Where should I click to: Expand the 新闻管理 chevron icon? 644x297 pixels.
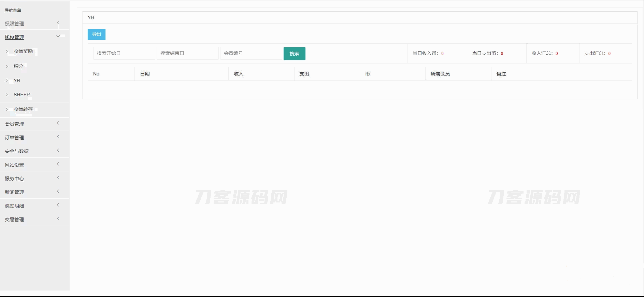pyautogui.click(x=58, y=192)
